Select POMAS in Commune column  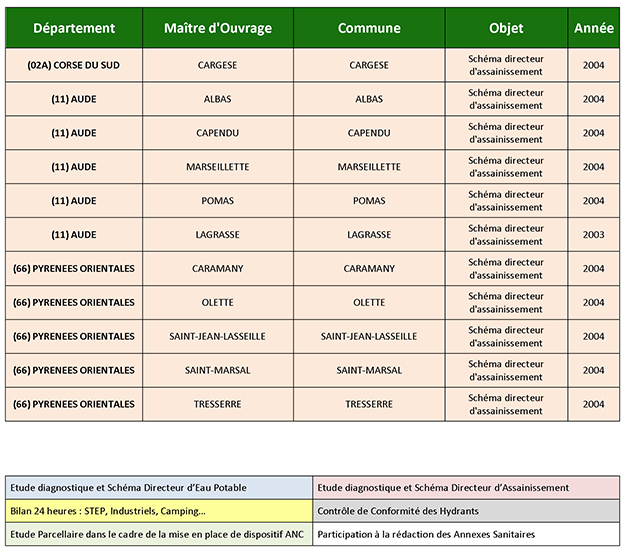369,201
